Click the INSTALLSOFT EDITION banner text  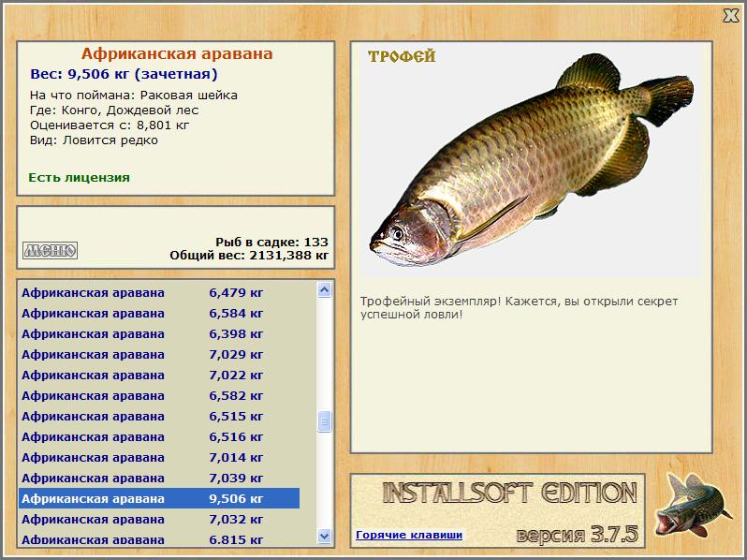click(510, 493)
